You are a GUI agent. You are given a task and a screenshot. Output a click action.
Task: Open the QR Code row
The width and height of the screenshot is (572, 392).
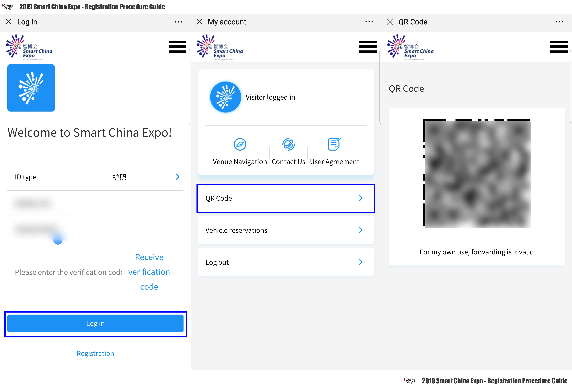click(286, 198)
